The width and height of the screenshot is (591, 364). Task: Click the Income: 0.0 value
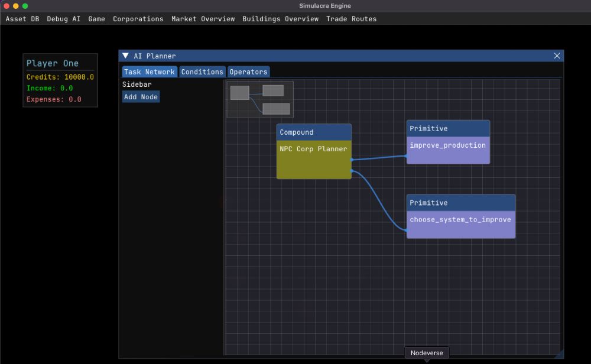point(50,88)
